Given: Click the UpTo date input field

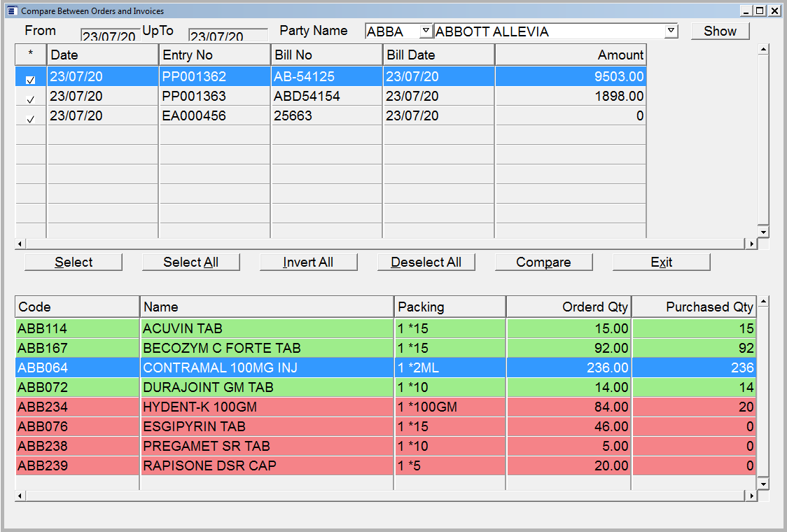Looking at the screenshot, I should pos(228,34).
